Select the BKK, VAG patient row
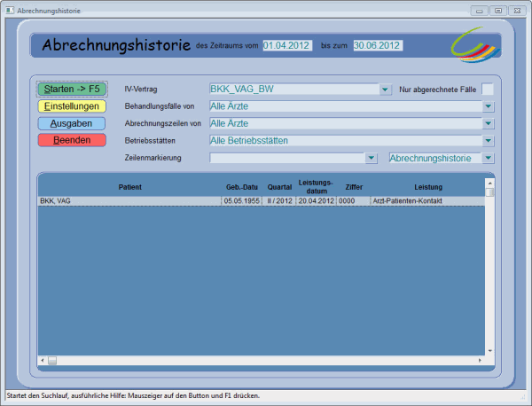This screenshot has width=532, height=406. click(x=129, y=201)
